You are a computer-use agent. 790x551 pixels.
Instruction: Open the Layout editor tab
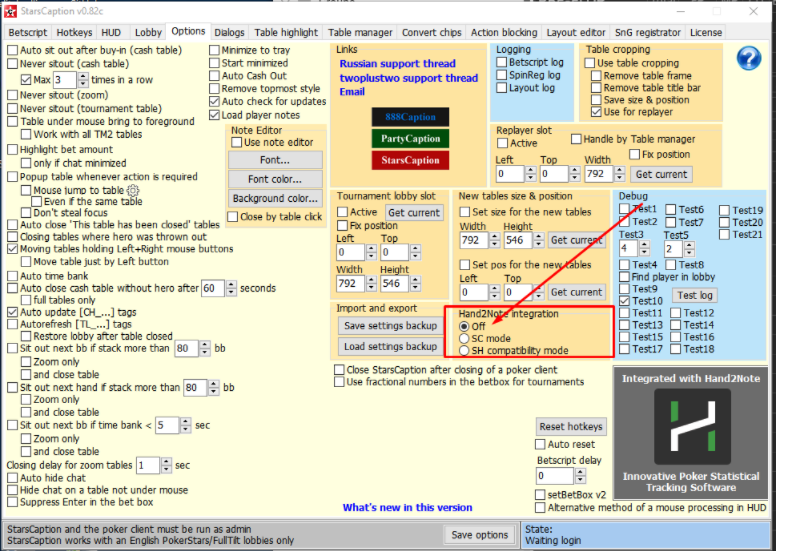pos(576,33)
